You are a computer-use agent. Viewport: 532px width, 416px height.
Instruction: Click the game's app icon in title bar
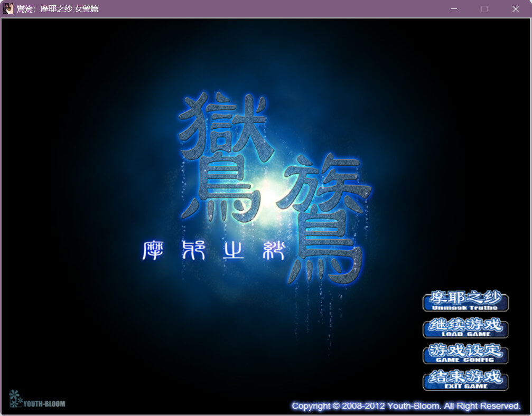pos(8,8)
